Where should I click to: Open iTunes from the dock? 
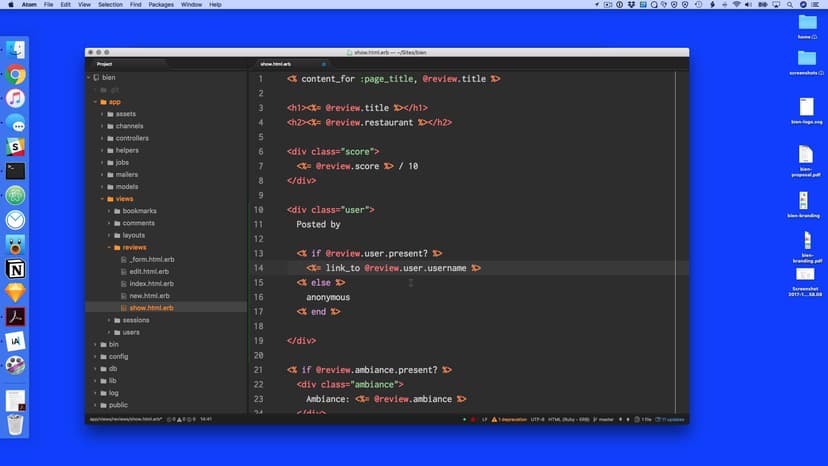[x=15, y=98]
